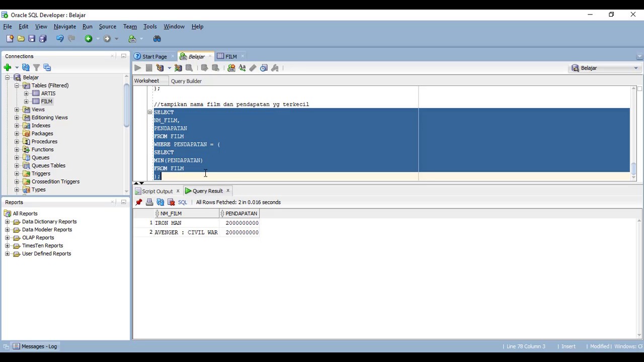644x362 pixels.
Task: Expand the Procedures node
Action: [x=17, y=142]
